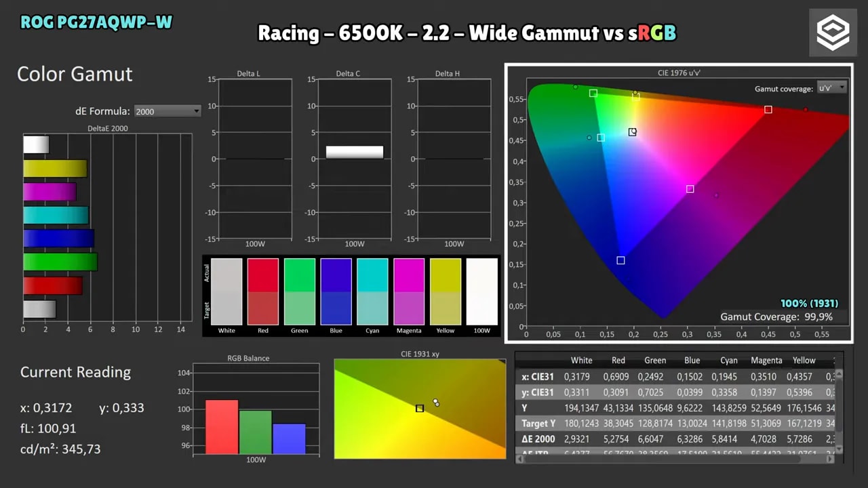Viewport: 868px width, 488px height.
Task: Click the magenta target square on CIE 1976 chart
Action: 690,189
